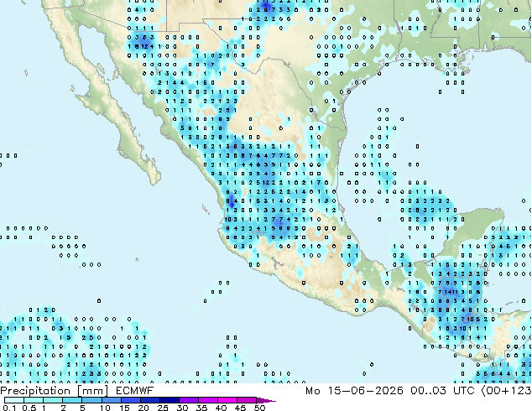
Task: Click the '10' legend scale value
Action: (105, 408)
